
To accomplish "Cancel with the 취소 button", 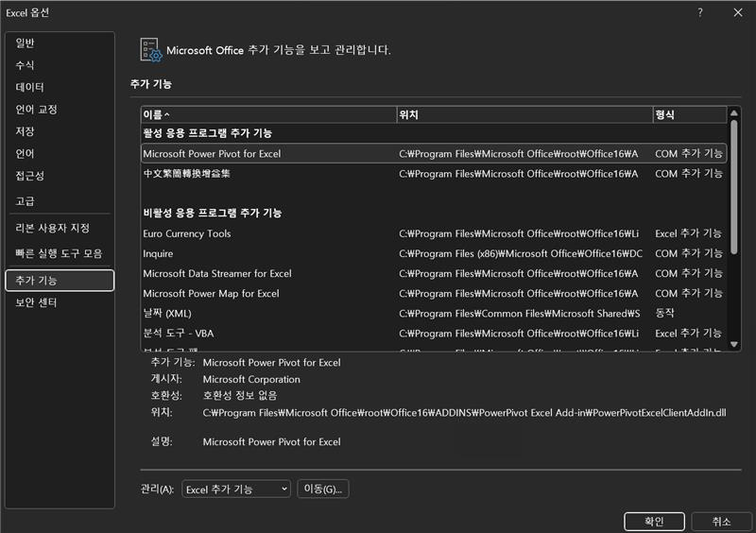I will tap(721, 522).
